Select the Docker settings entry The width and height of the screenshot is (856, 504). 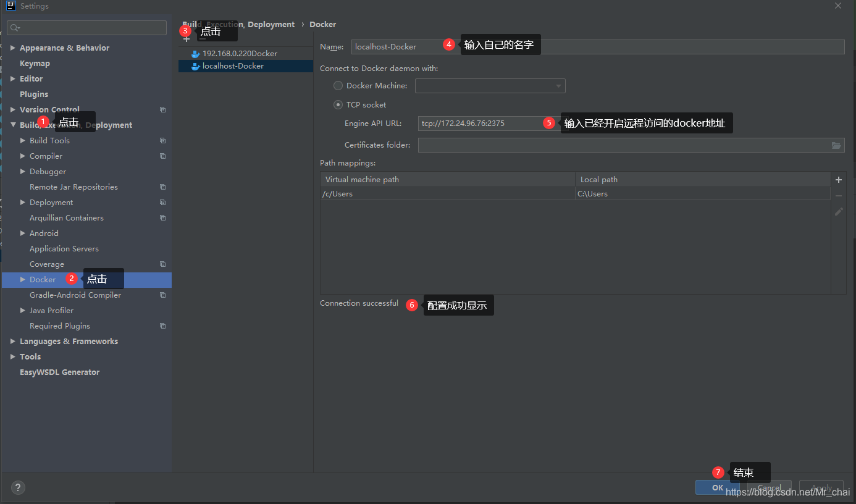click(x=86, y=280)
